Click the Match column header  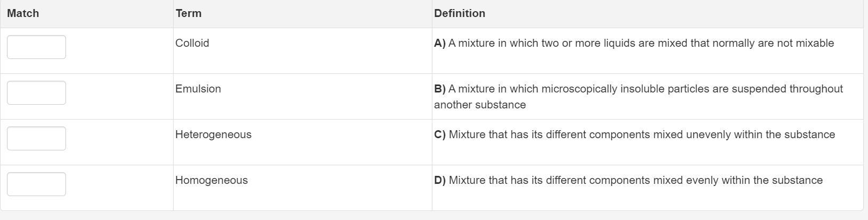tap(23, 13)
